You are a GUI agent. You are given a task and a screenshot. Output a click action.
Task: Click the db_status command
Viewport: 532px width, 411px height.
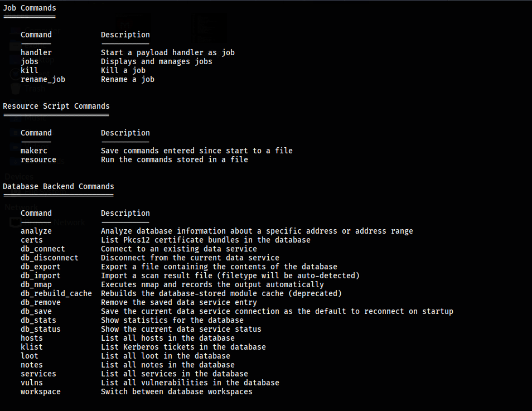pos(41,329)
